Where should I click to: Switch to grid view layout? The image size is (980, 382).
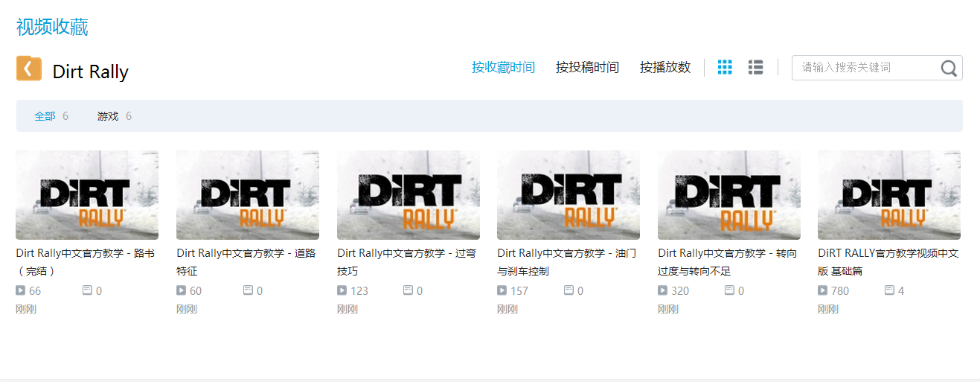coord(725,67)
